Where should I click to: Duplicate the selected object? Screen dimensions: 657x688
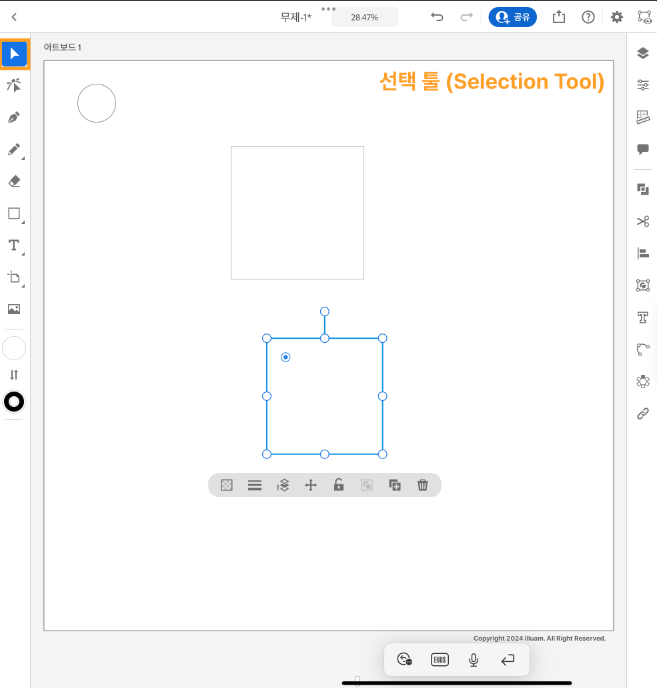395,485
